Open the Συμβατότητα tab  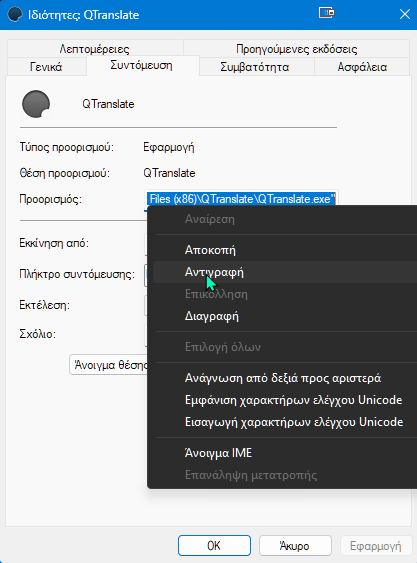click(255, 67)
